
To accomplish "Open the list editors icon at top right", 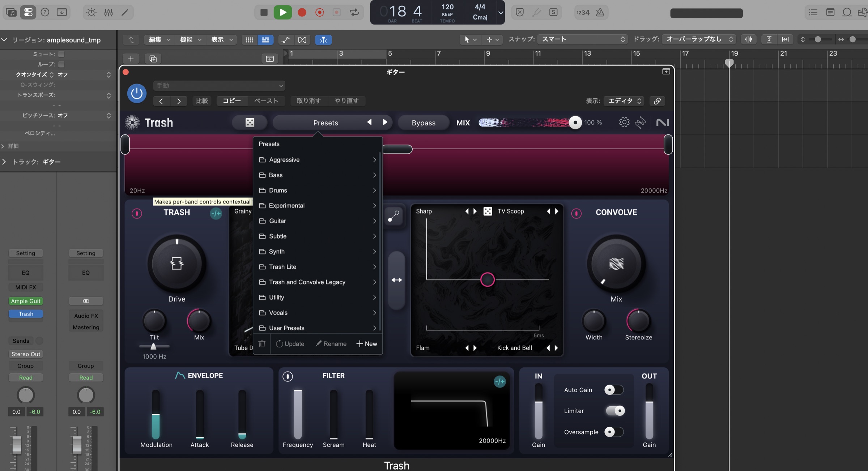I will click(813, 12).
